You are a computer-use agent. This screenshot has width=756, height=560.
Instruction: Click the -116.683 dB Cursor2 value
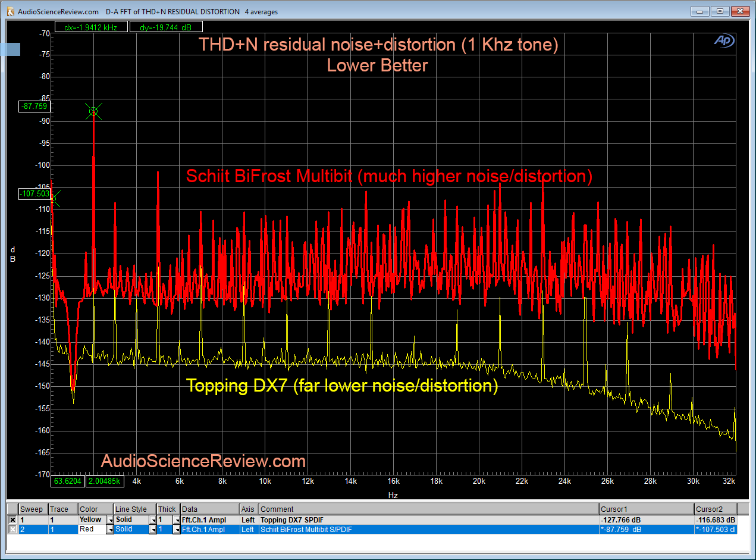click(716, 520)
